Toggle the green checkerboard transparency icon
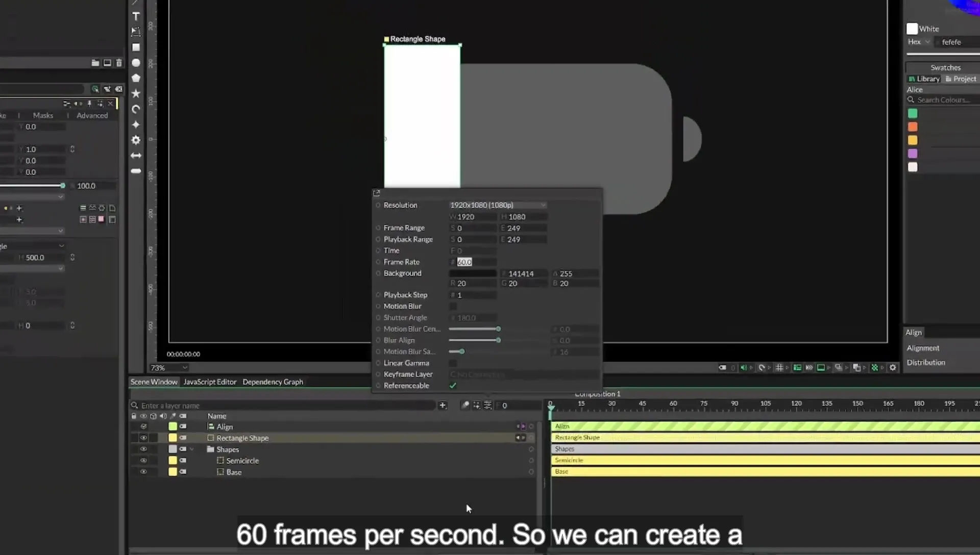The height and width of the screenshot is (555, 980). coord(874,367)
